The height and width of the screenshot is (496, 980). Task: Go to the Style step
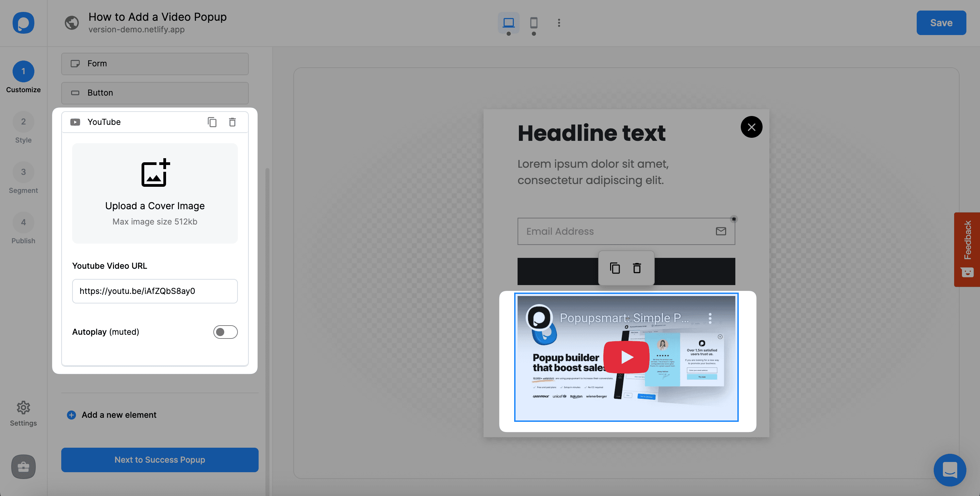pos(23,122)
